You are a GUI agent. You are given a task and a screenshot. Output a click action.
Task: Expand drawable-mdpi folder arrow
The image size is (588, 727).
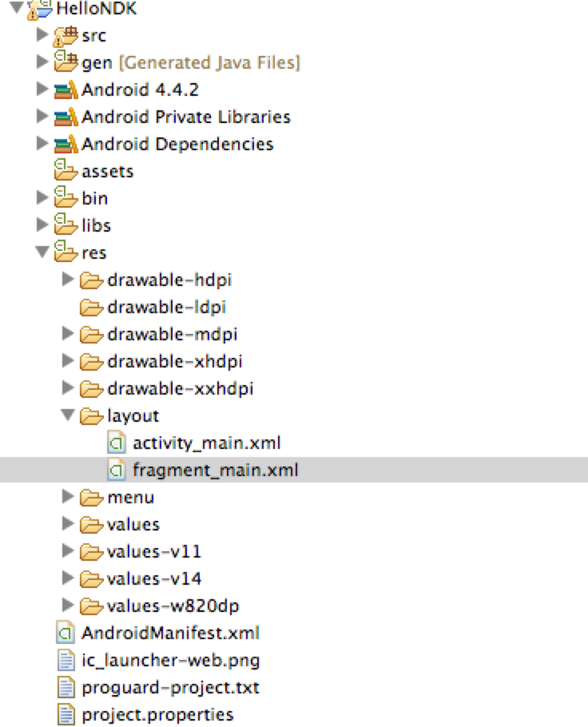[68, 333]
